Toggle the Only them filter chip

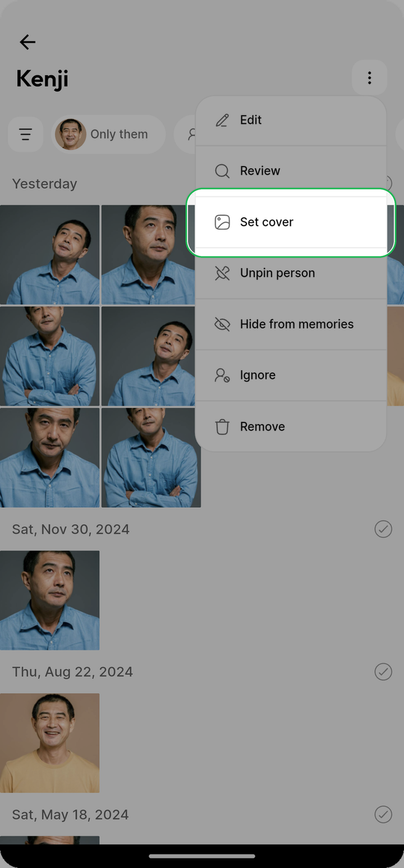click(x=108, y=135)
